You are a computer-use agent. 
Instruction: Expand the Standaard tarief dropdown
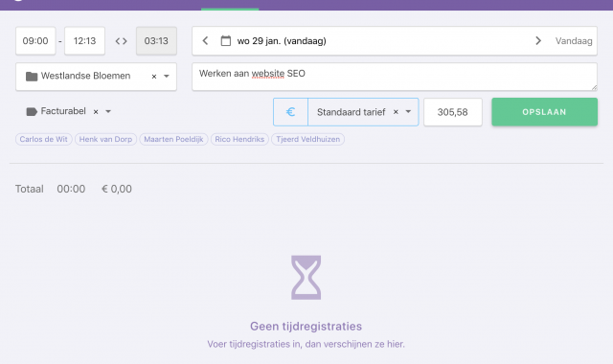408,112
